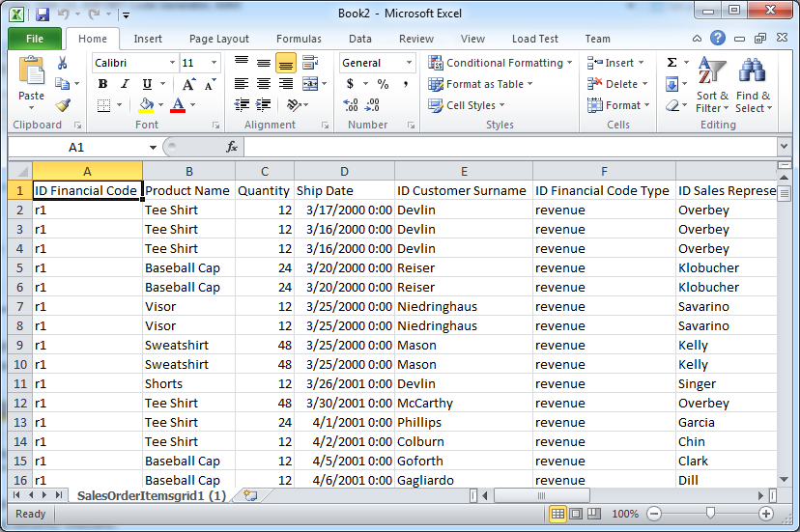This screenshot has height=532, width=800.
Task: Click the Paste clipboard icon
Action: (31, 70)
